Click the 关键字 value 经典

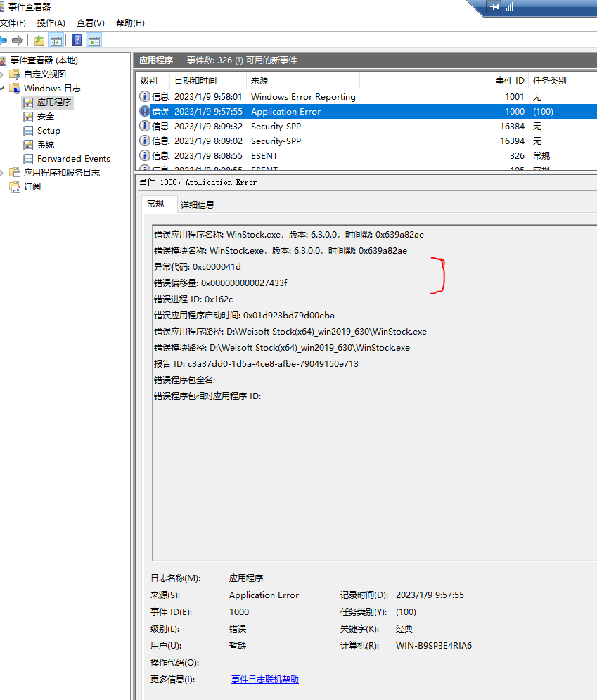(404, 629)
